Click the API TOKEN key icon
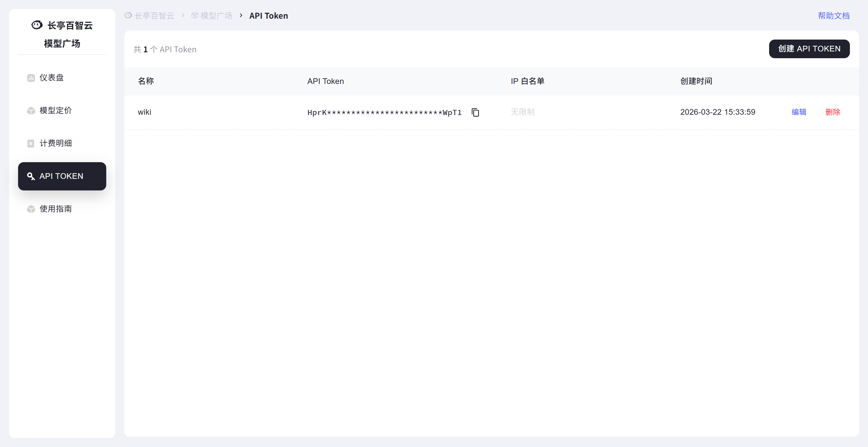The width and height of the screenshot is (868, 447). tap(31, 176)
